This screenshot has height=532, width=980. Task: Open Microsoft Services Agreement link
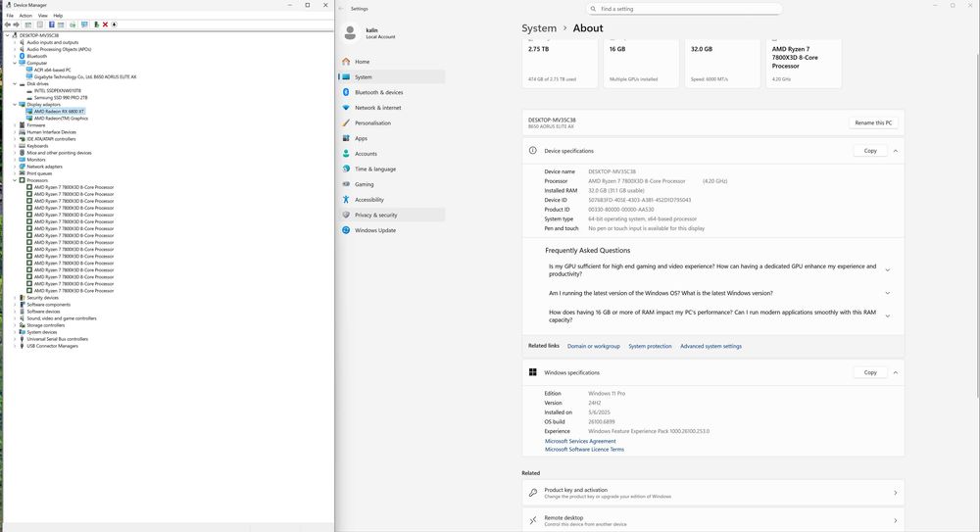(x=580, y=441)
